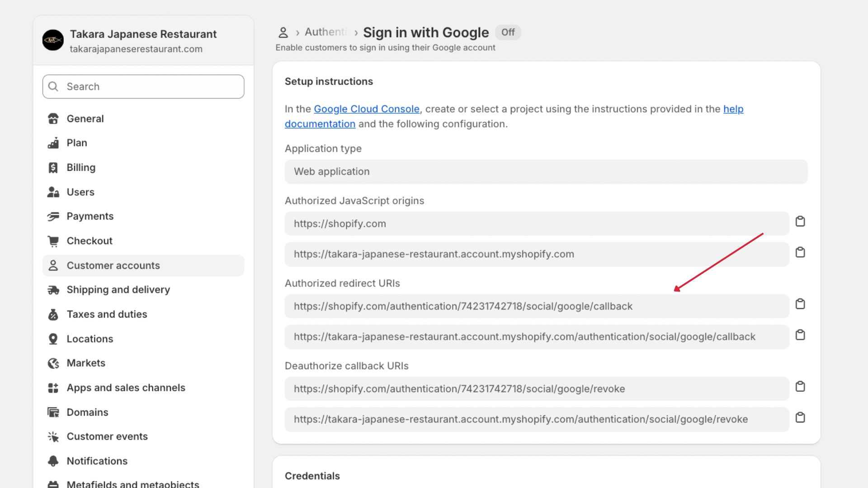Select Customer accounts menu item

(143, 266)
